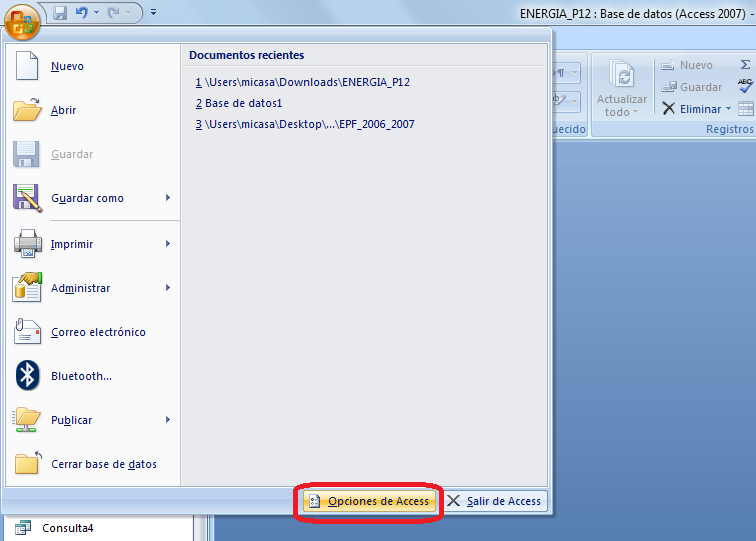Click Eliminar in the Registros ribbon group
Viewport: 756px width, 541px height.
[691, 109]
